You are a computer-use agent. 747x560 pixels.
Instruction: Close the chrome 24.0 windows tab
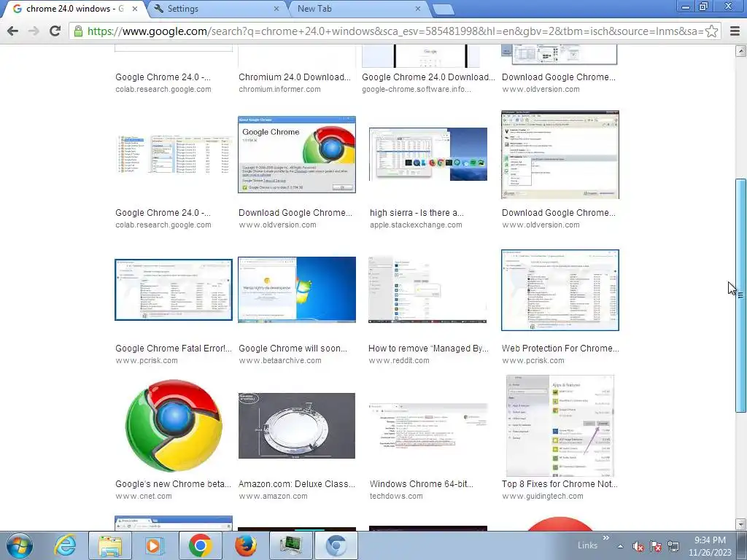coord(135,9)
